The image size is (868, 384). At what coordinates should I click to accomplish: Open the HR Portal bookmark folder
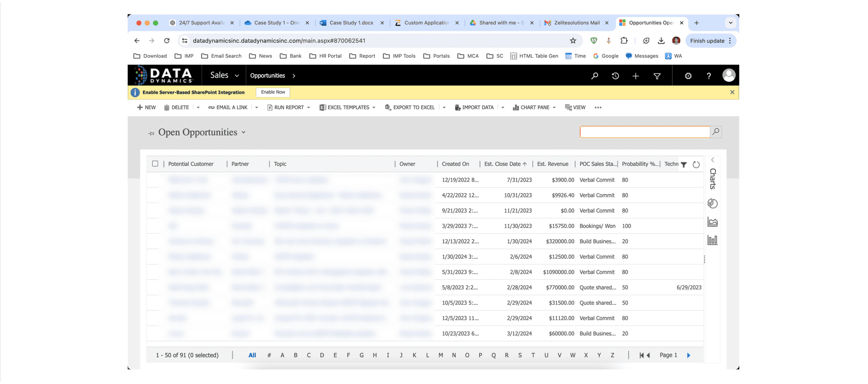325,56
